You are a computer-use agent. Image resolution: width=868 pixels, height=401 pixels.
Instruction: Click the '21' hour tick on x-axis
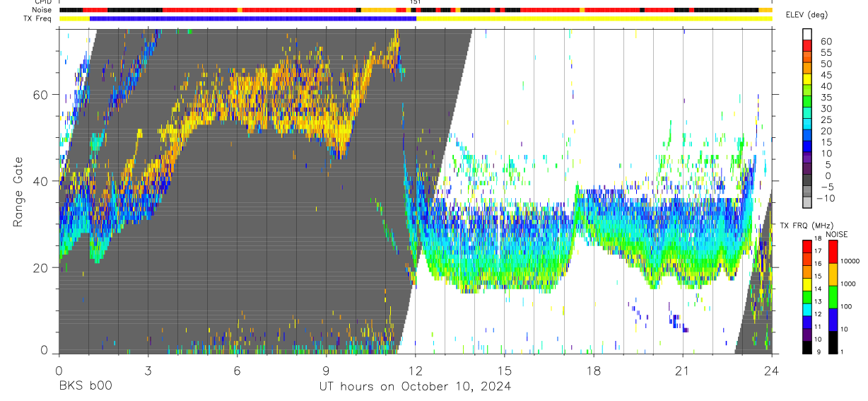(x=683, y=371)
